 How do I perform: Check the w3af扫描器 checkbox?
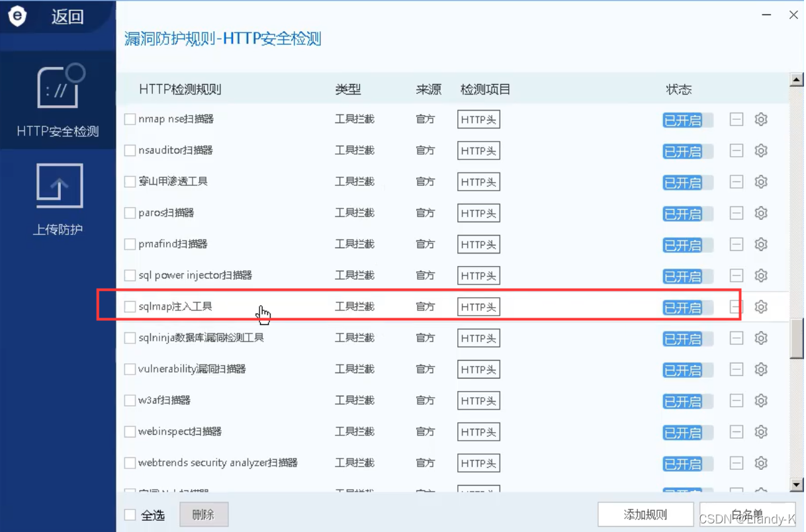[130, 400]
